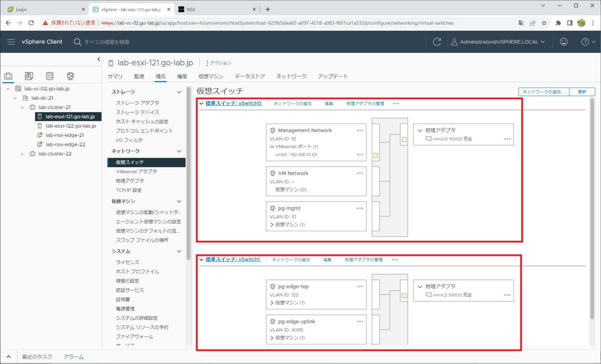Image resolution: width=601 pixels, height=364 pixels.
Task: Open browser extensions puzzle icon
Action: 558,23
